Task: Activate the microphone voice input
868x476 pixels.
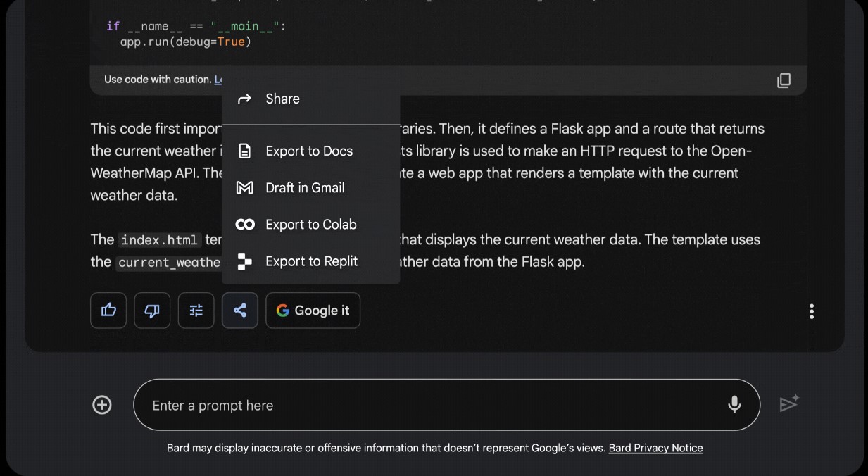Action: [734, 404]
